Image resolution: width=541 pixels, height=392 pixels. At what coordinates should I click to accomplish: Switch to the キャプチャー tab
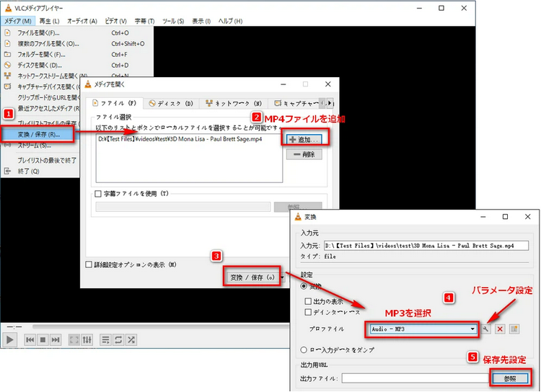[296, 104]
